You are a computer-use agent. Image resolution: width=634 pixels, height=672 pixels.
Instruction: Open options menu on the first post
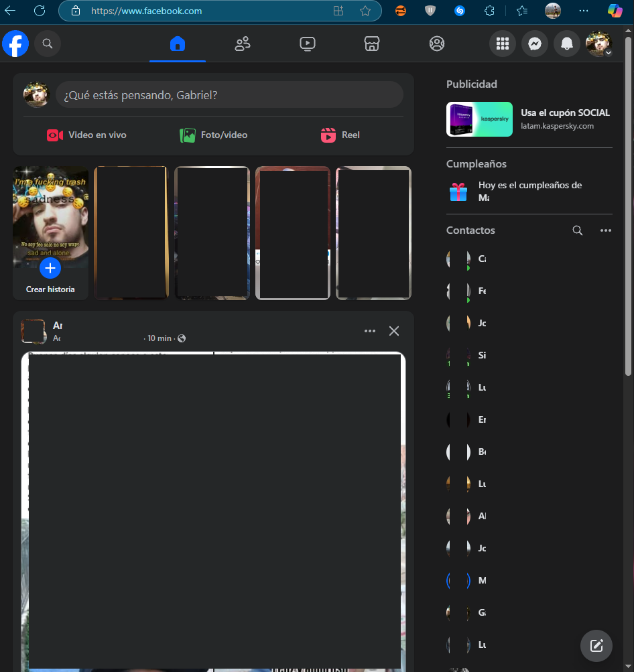pos(369,331)
